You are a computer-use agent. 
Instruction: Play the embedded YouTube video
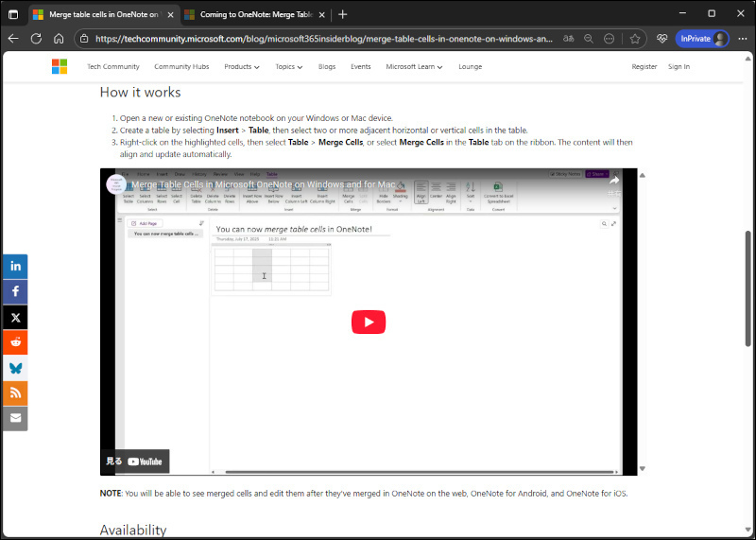368,322
